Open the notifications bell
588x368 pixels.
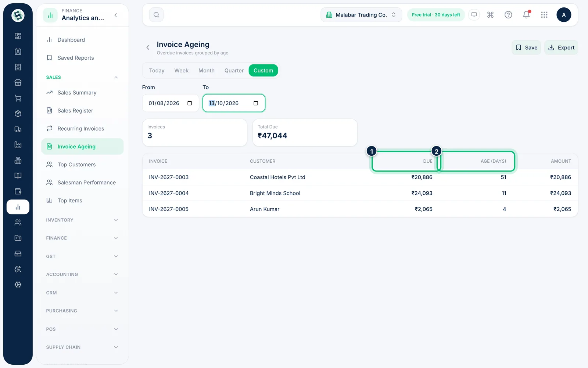(x=526, y=15)
